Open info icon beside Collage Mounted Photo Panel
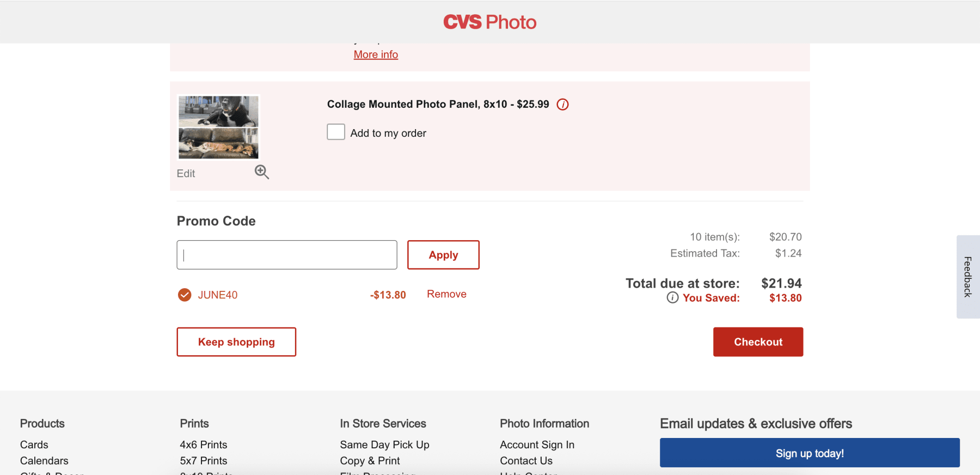The height and width of the screenshot is (475, 980). 563,105
